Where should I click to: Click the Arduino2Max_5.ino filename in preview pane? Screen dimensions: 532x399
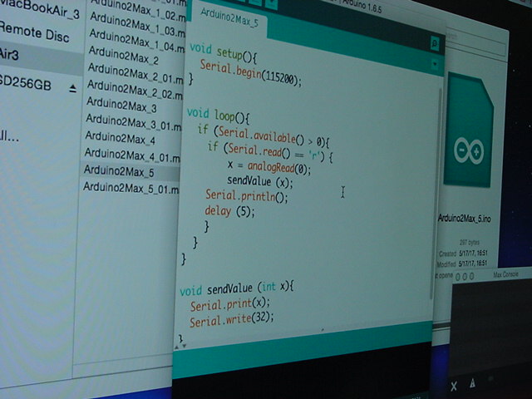pos(464,219)
